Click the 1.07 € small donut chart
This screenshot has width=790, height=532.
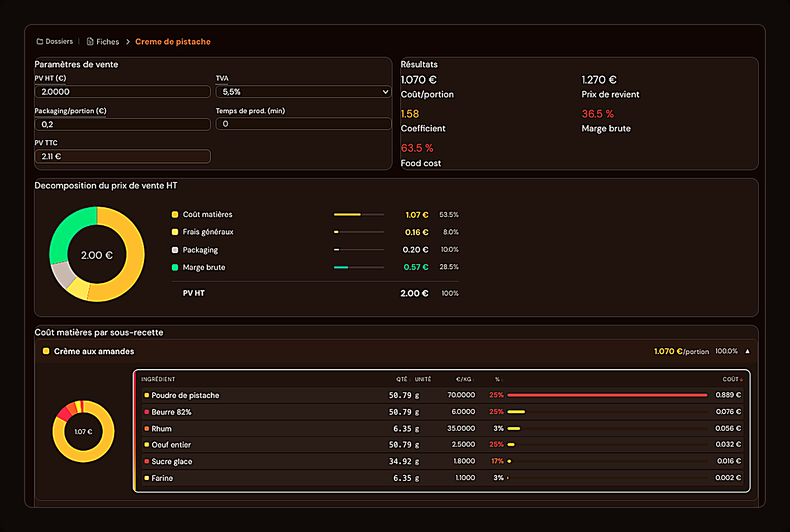[x=84, y=432]
